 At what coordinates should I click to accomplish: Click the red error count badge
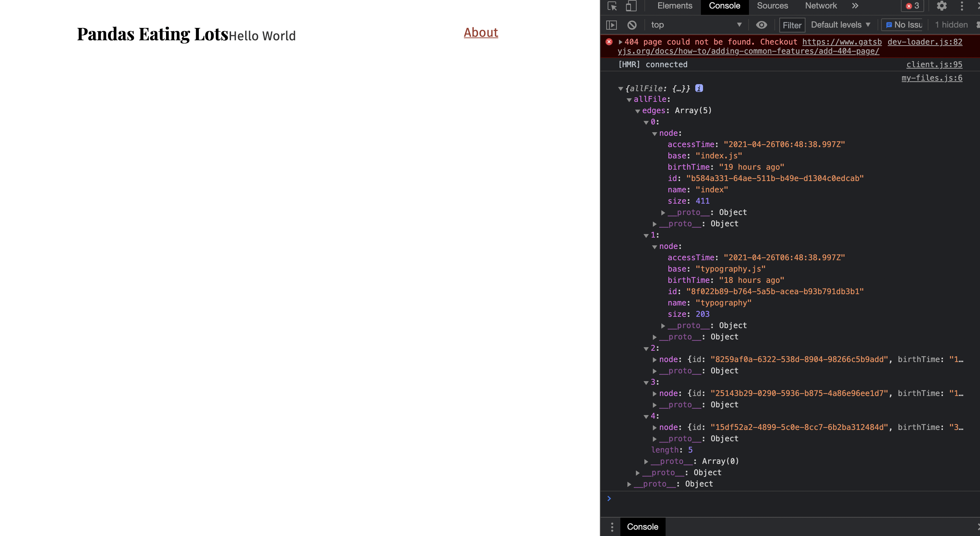912,6
